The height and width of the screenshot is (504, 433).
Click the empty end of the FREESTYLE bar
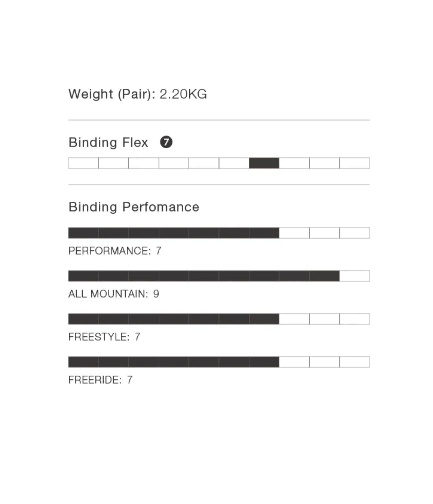tap(325, 319)
